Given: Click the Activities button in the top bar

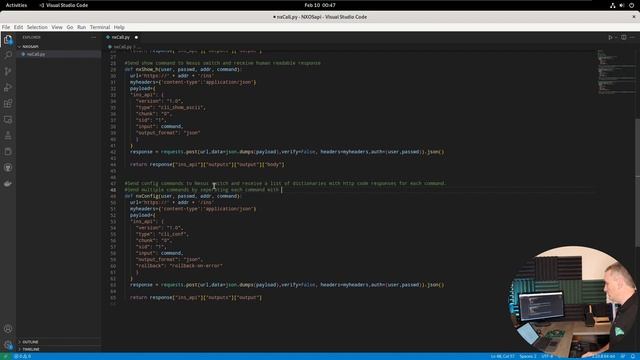Looking at the screenshot, I should coord(16,5).
